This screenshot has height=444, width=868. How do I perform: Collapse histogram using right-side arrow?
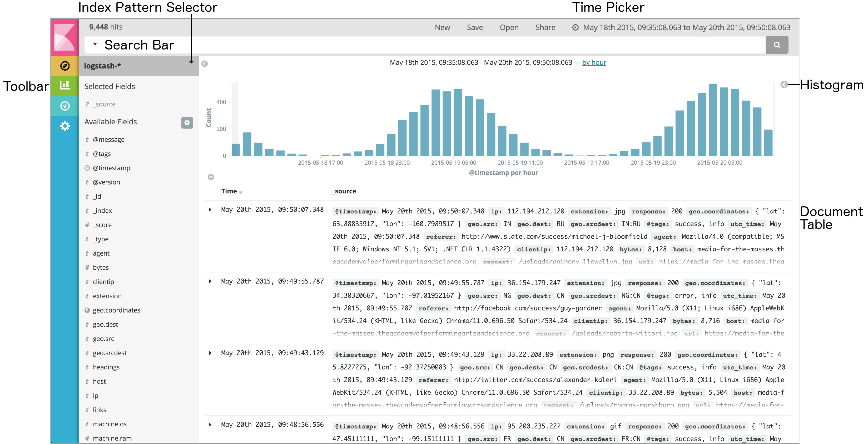coord(784,84)
